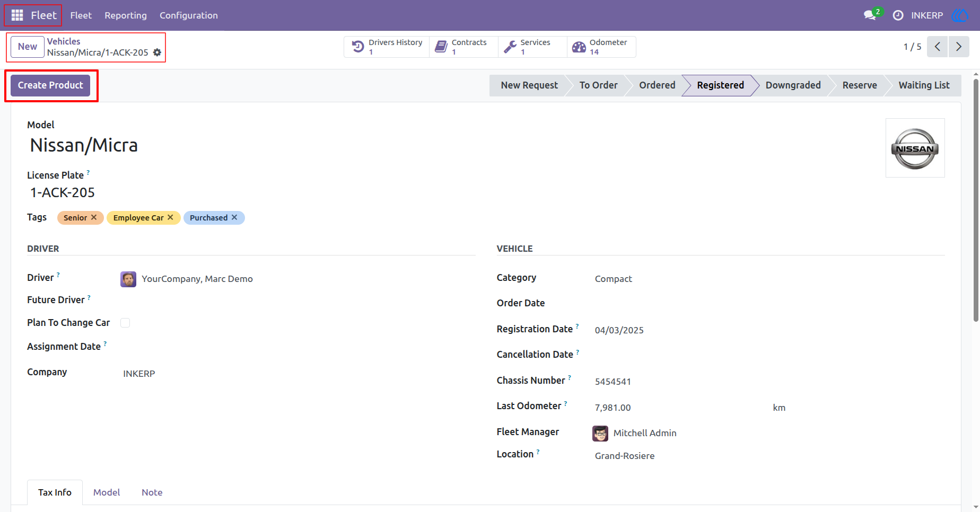This screenshot has height=512, width=980.
Task: Click Mitchell Admin avatar
Action: [600, 433]
